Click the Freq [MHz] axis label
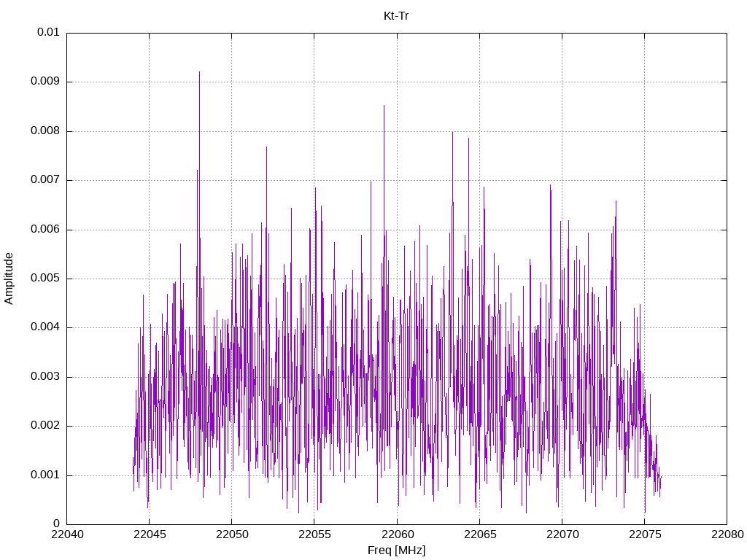This screenshot has width=747, height=560. (396, 551)
